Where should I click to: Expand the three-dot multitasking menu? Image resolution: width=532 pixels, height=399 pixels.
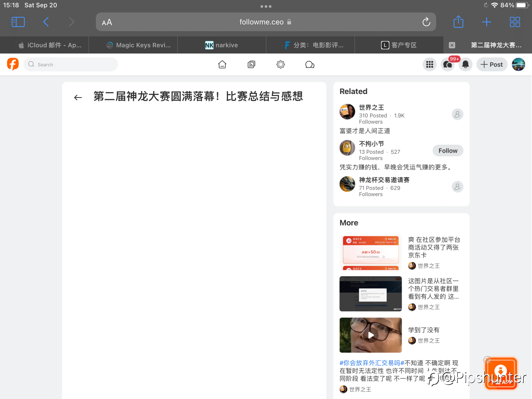click(266, 6)
